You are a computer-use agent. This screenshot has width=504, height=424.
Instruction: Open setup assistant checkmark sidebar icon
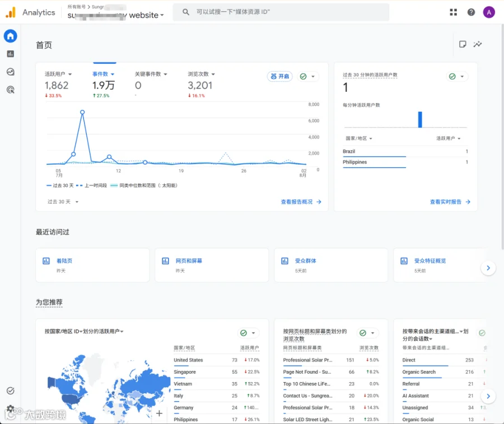10,390
